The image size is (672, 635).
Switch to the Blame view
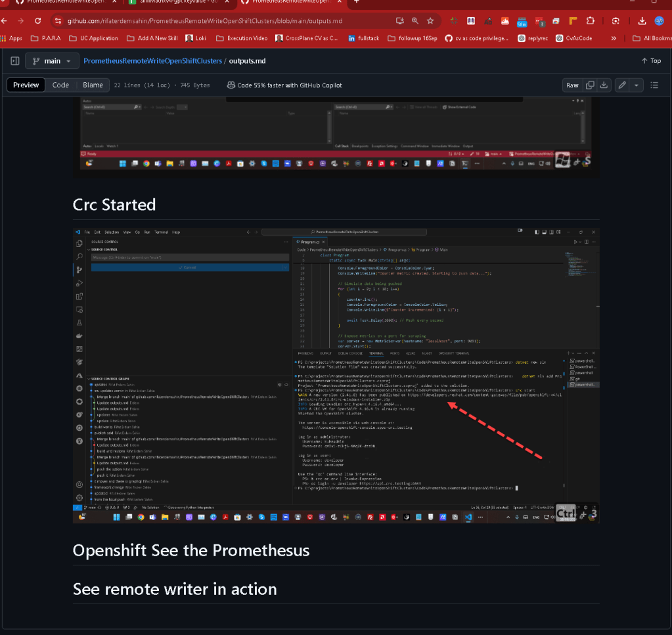tap(93, 85)
